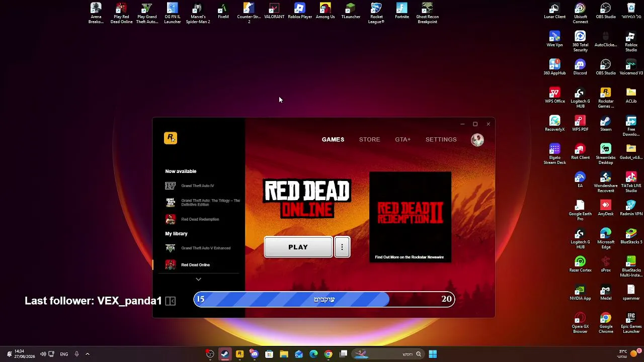Open the BlueStacks 5 desktop icon
644x362 pixels.
coord(631,237)
